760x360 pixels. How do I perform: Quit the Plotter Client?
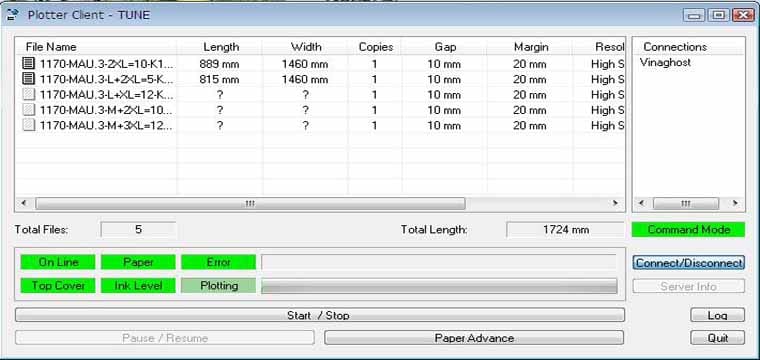(x=717, y=338)
